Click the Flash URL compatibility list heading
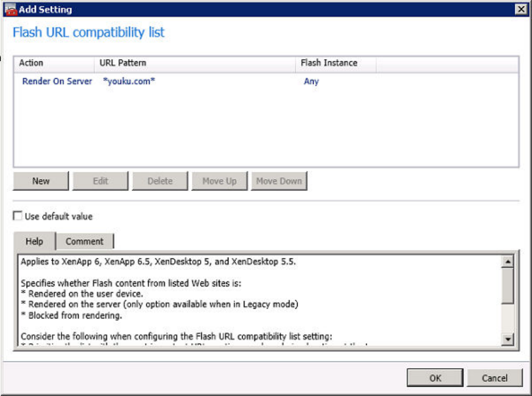 (x=89, y=33)
